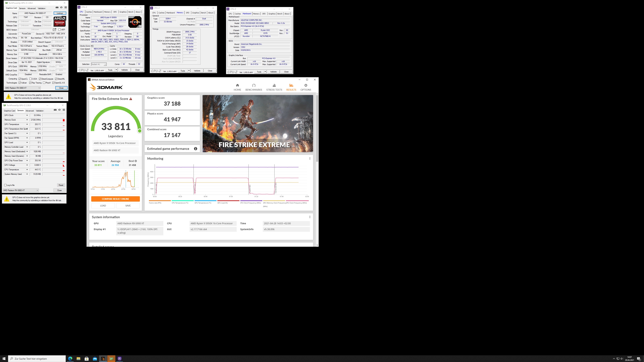Screen dimensions: 644x362
Task: Click the Frame rate (FPS) orange legend swatch
Action: tap(160, 201)
